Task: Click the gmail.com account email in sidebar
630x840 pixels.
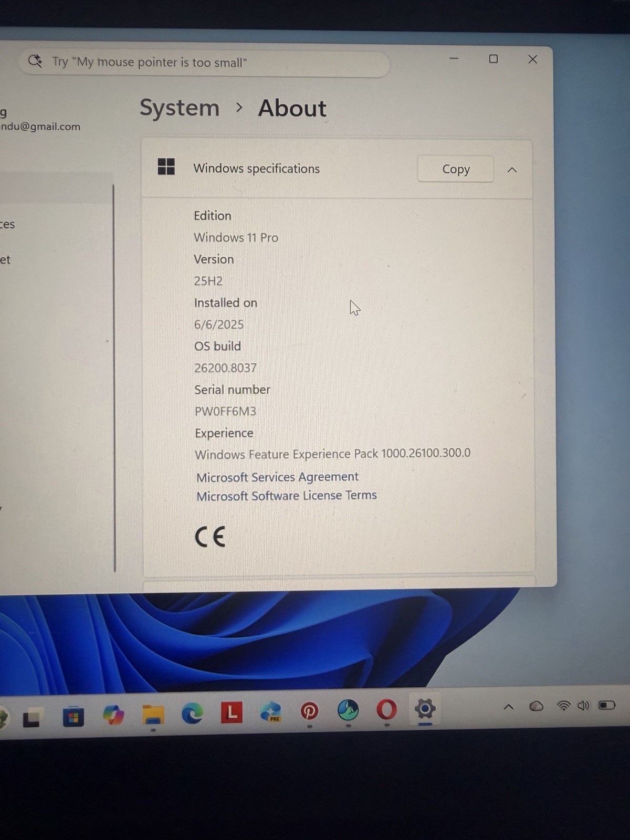Action: point(40,127)
